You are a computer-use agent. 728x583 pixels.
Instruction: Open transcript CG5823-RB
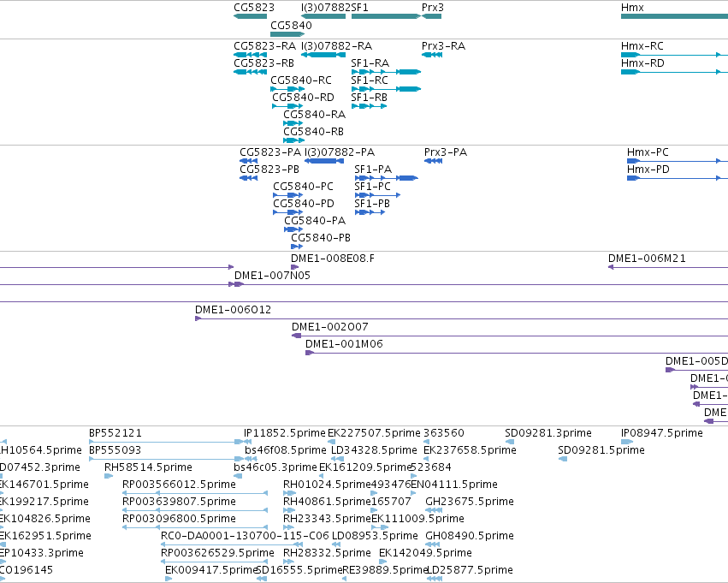[x=263, y=63]
